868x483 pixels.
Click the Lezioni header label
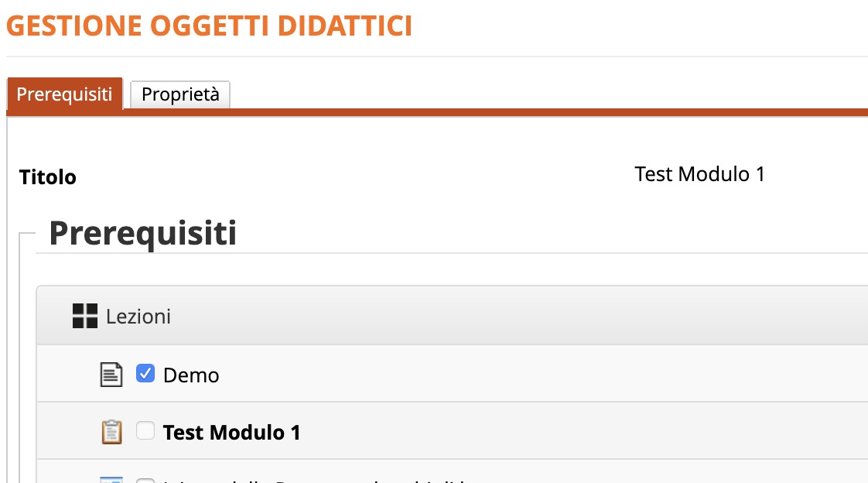tap(138, 317)
